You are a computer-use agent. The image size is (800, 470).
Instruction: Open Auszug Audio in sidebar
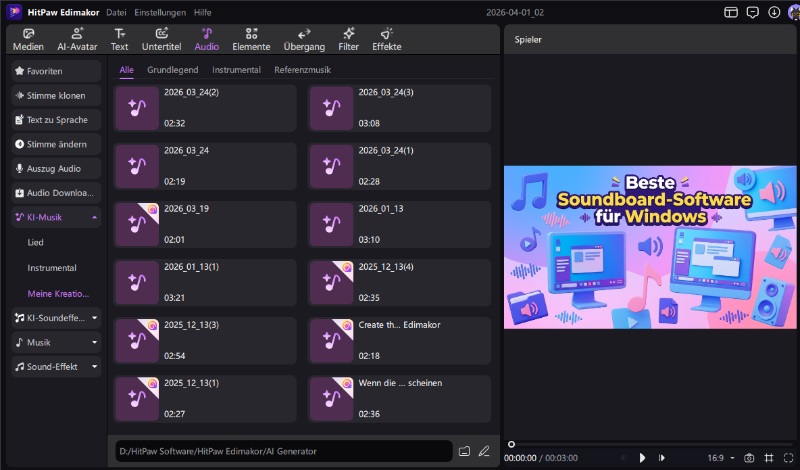click(x=56, y=168)
